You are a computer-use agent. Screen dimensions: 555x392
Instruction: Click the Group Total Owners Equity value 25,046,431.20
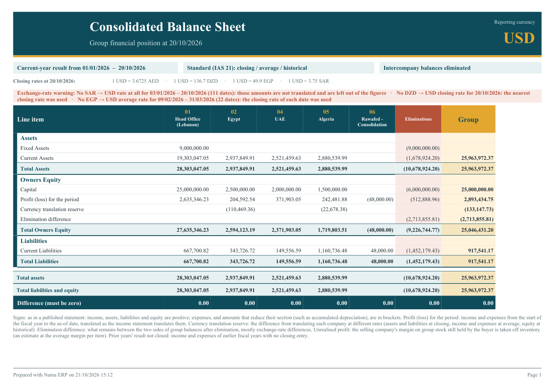click(477, 230)
